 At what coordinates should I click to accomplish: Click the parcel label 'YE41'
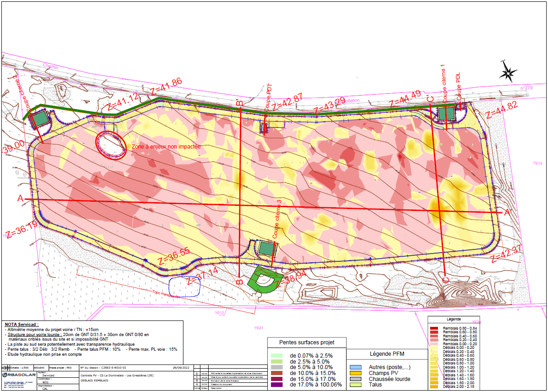[x=259, y=328]
